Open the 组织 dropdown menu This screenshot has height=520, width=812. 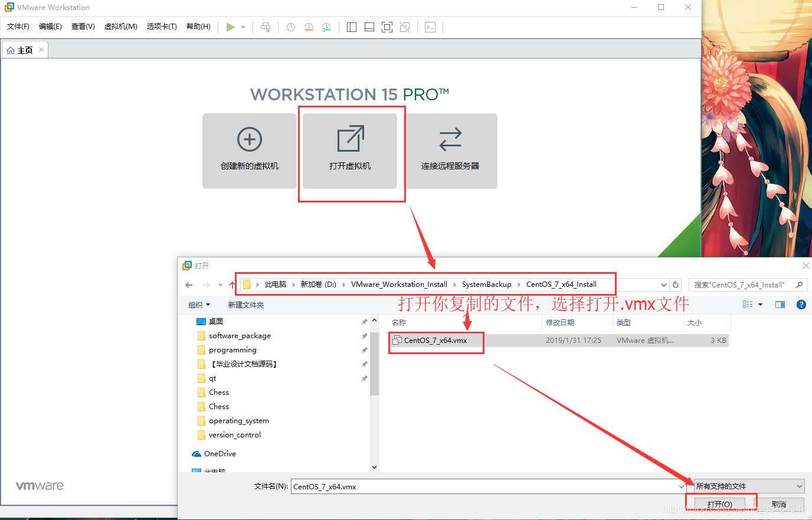[199, 305]
